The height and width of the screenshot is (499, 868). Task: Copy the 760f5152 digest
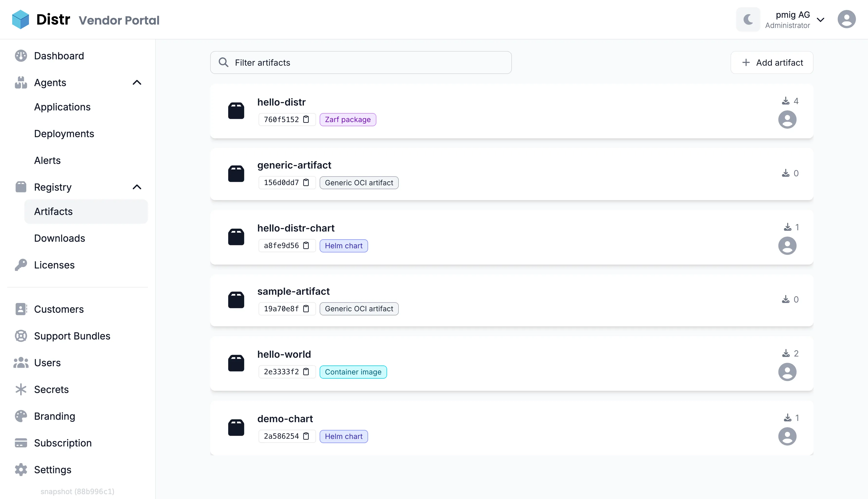(x=306, y=119)
